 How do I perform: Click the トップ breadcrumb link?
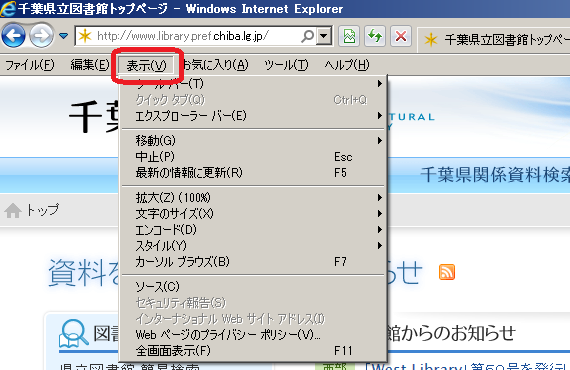pyautogui.click(x=43, y=210)
